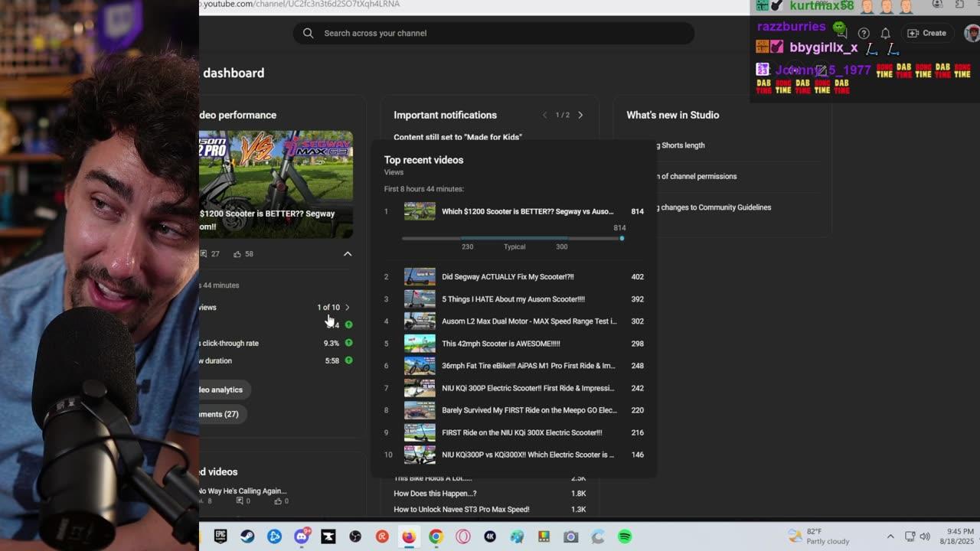Focus the Search across your channel field
This screenshot has height=551, width=980.
click(494, 33)
